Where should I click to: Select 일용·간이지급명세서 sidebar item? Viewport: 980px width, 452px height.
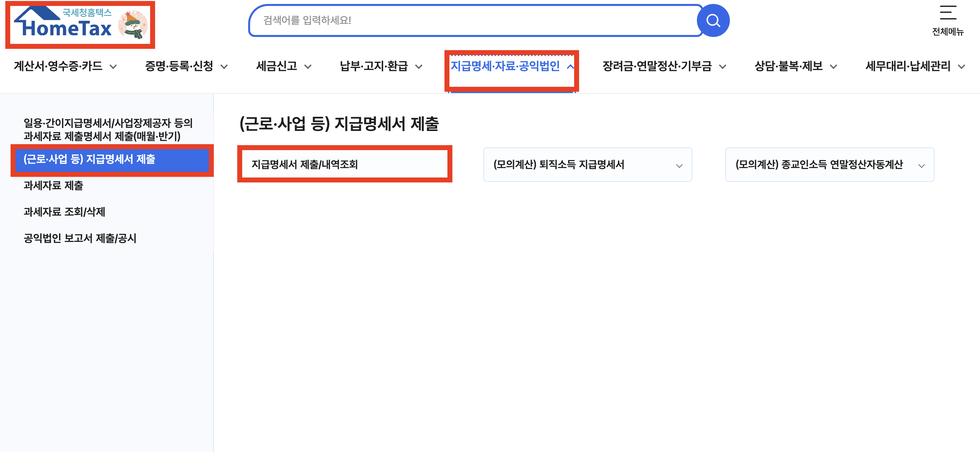pos(108,129)
